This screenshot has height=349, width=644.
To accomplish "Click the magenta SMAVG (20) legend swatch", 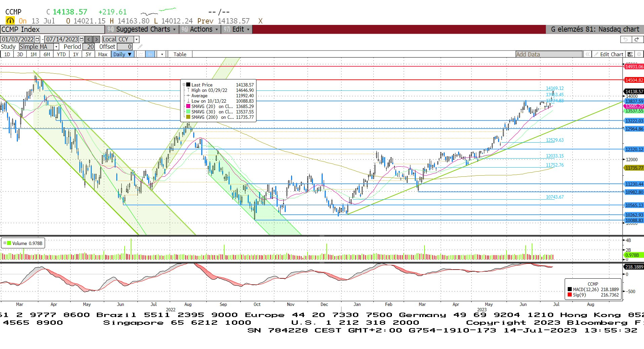I will click(188, 106).
